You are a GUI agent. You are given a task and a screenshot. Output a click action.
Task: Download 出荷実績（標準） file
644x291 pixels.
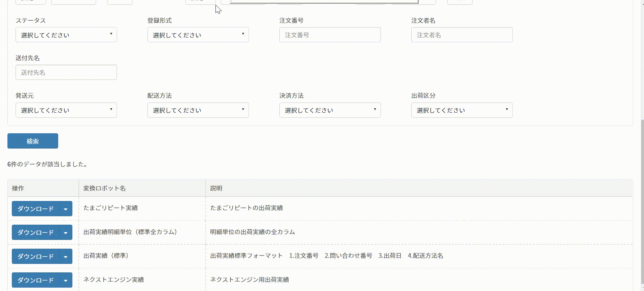[x=36, y=256]
